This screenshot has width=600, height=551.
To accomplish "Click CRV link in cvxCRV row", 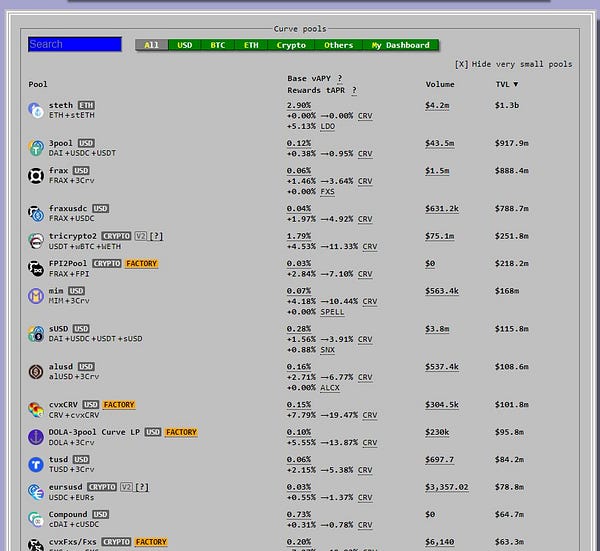I will (370, 416).
